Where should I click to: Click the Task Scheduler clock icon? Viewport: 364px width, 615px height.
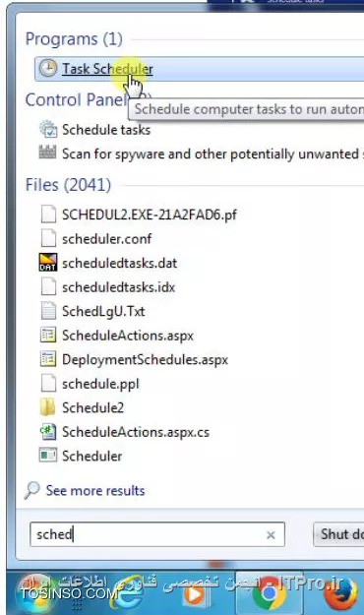coord(48,68)
